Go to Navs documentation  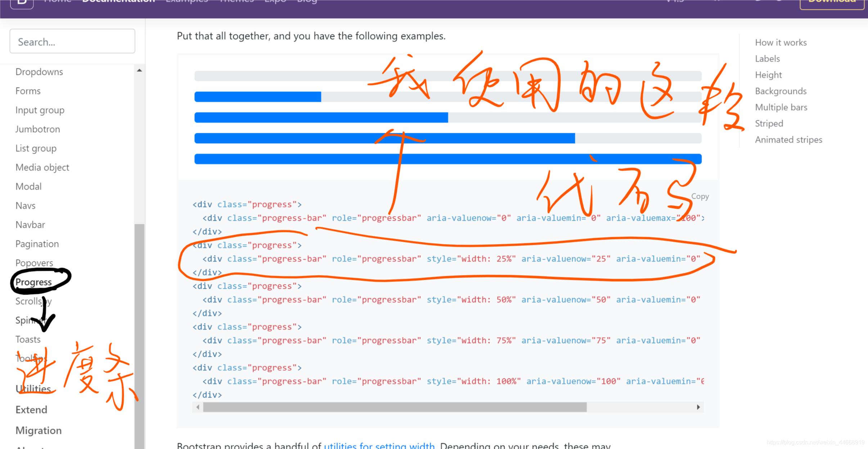pos(26,205)
